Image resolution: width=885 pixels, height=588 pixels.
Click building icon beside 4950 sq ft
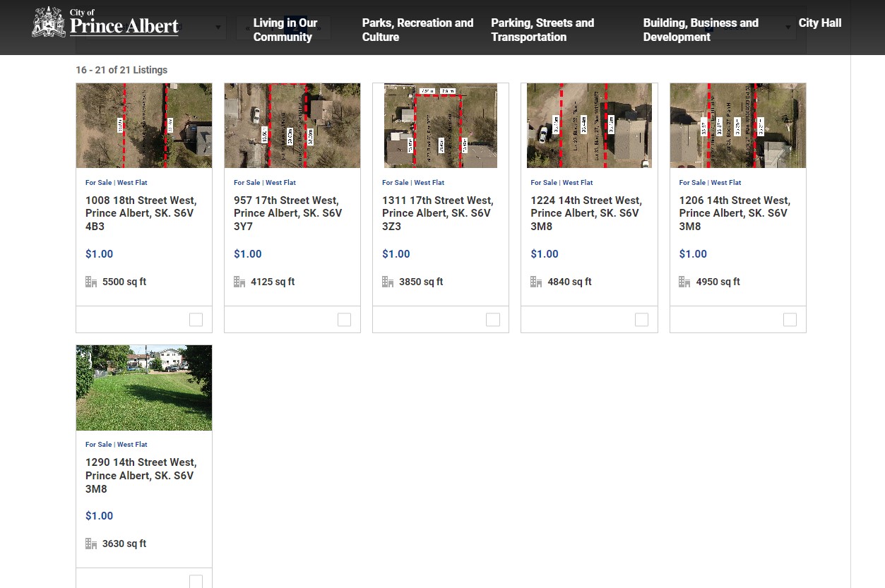tap(684, 282)
